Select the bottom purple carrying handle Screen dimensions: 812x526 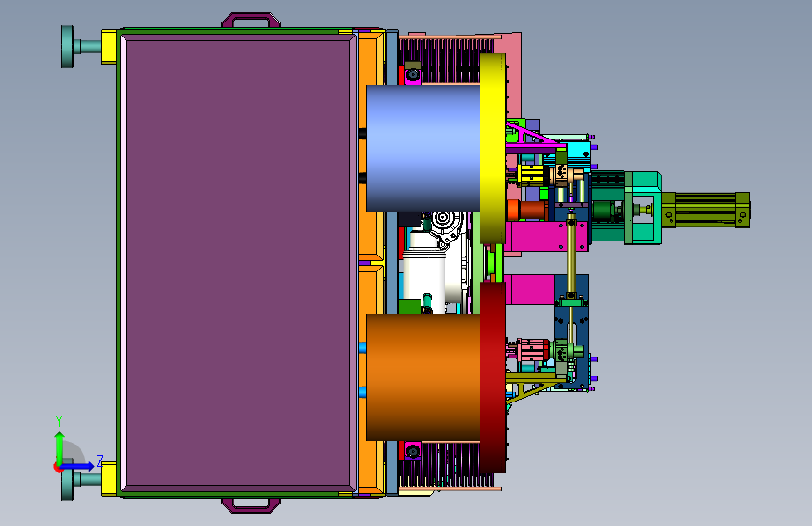(x=251, y=505)
